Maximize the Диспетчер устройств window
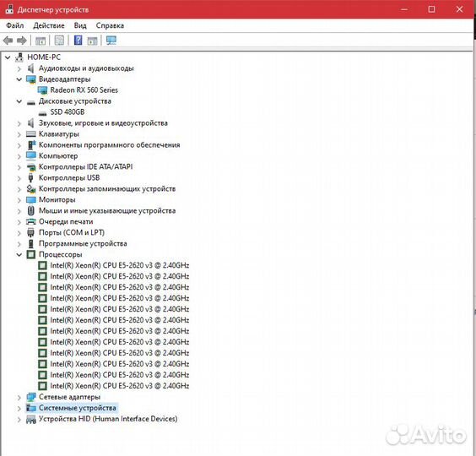This screenshot has height=456, width=476. [431, 9]
